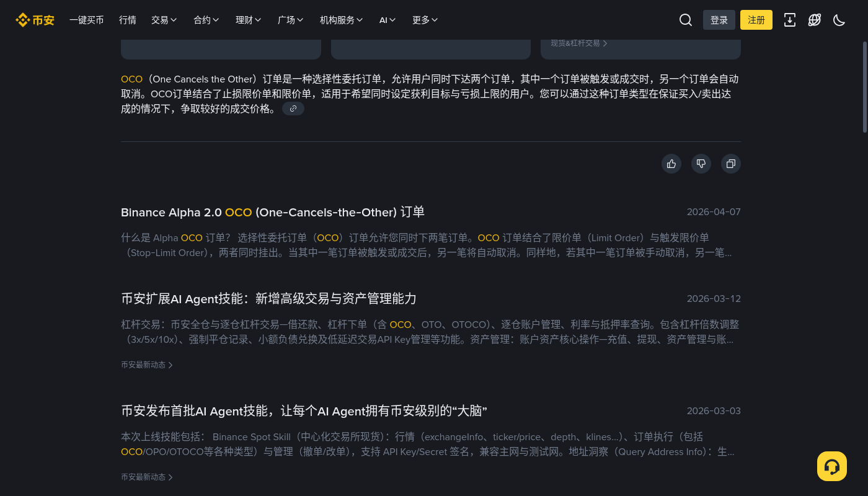
Task: Copy the OCO summary via copy icon
Action: pyautogui.click(x=731, y=164)
